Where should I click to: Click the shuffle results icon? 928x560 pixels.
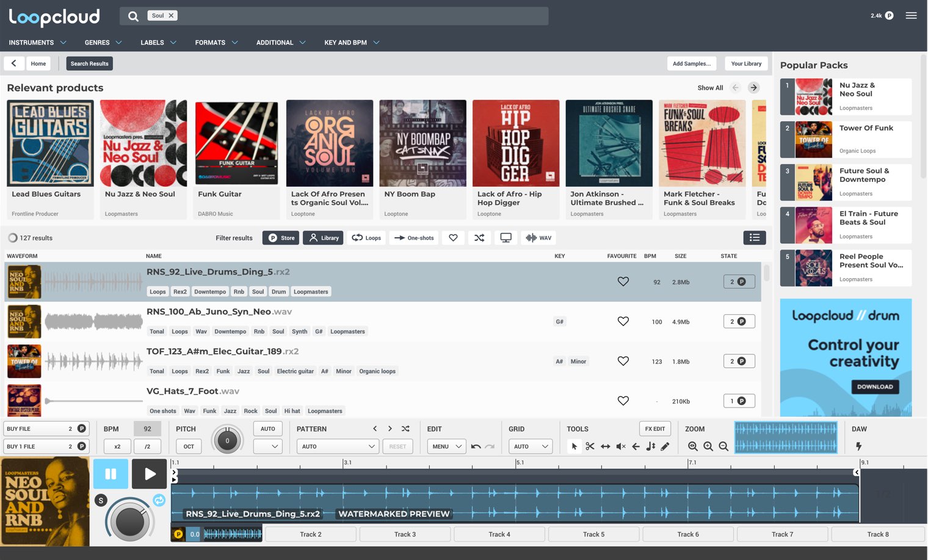coord(479,238)
